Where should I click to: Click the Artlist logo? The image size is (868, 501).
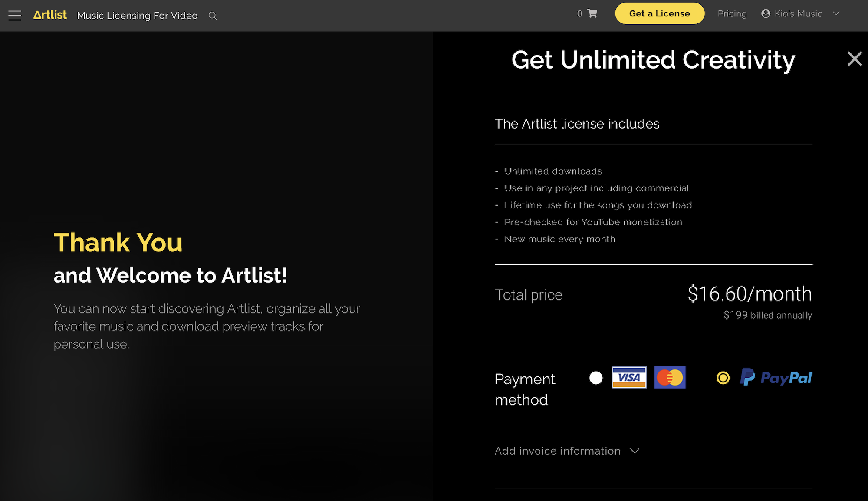pos(50,15)
